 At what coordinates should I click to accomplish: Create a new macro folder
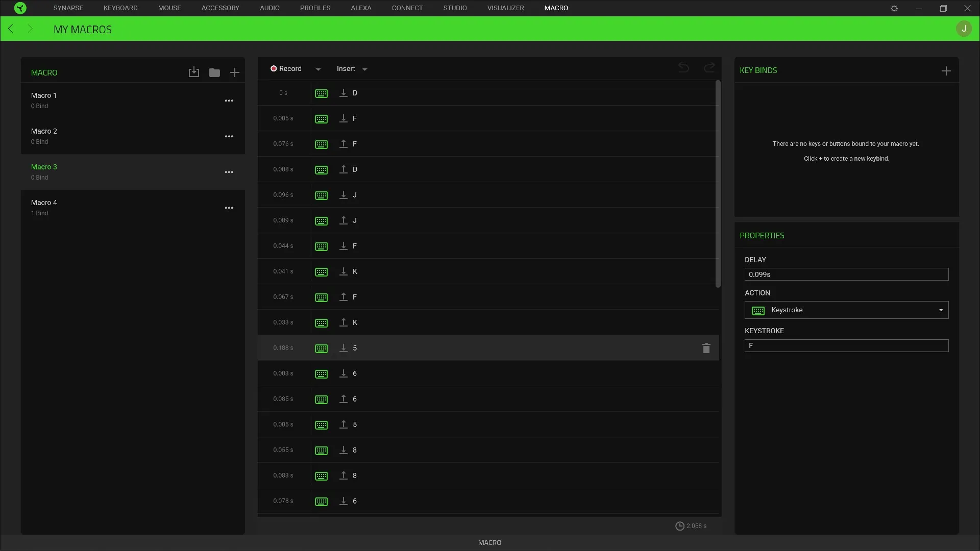pos(214,72)
